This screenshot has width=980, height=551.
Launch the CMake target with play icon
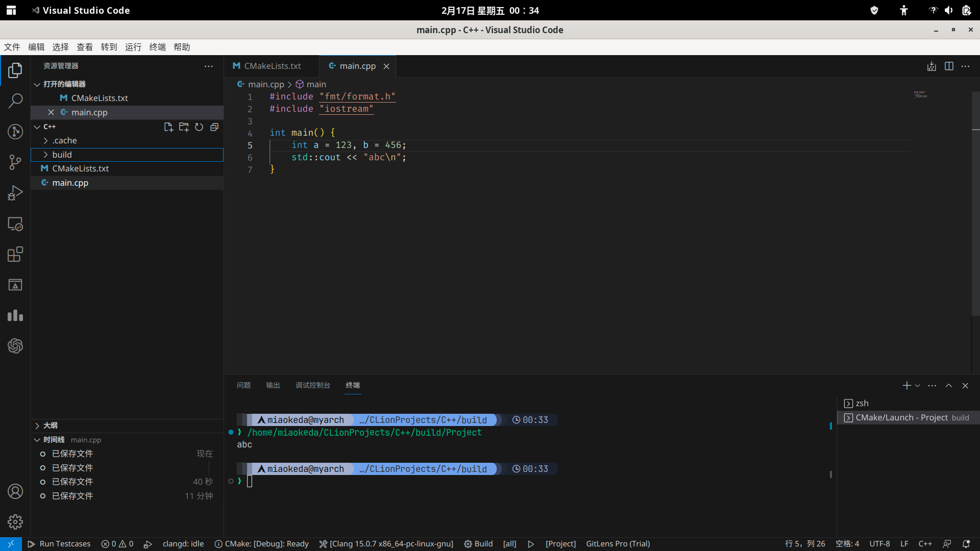tap(531, 544)
